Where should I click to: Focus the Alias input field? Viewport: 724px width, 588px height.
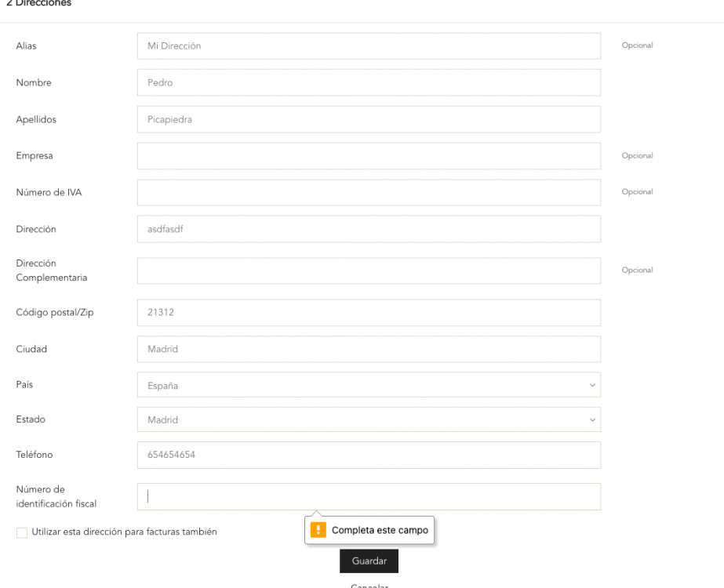[369, 45]
